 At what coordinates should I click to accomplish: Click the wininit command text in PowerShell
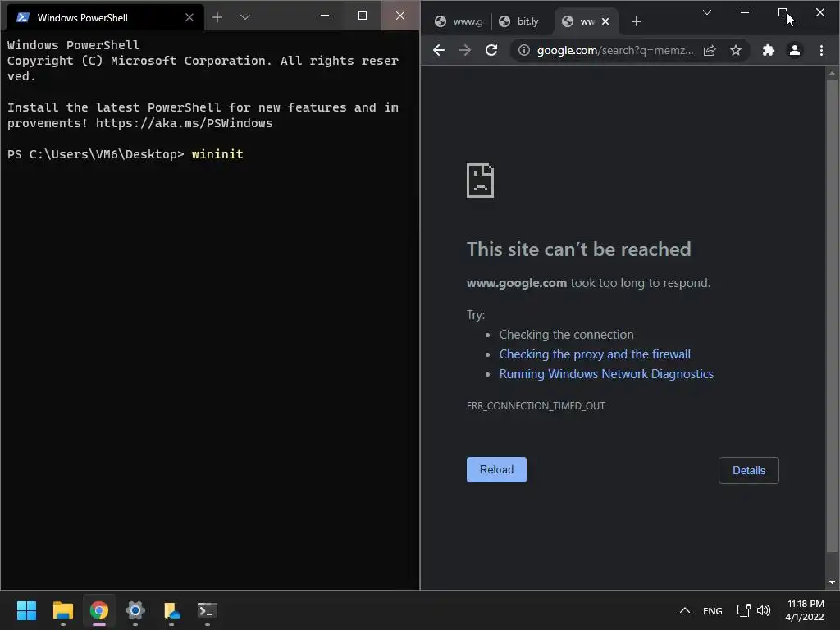click(x=217, y=154)
